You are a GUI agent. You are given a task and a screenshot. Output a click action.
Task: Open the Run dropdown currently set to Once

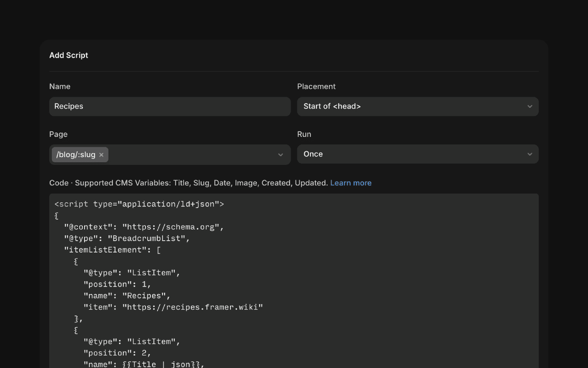pyautogui.click(x=404, y=154)
